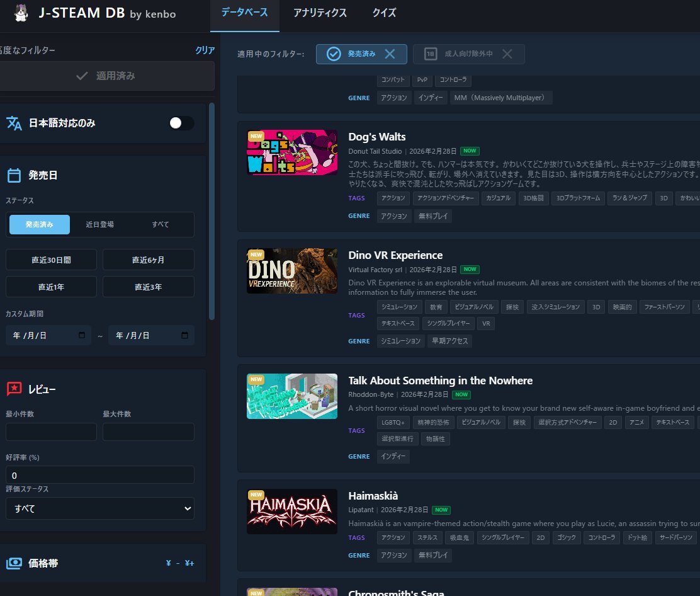Click the checkmark icon in 発売済み chip
Image resolution: width=700 pixels, height=596 pixels.
point(334,54)
